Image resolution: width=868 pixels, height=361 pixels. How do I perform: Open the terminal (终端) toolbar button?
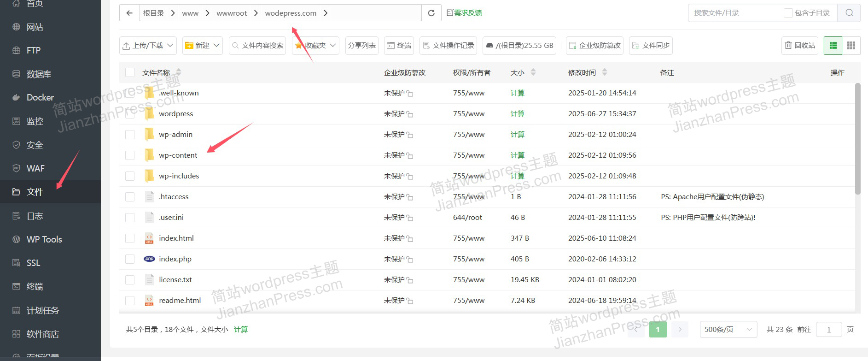coord(399,46)
